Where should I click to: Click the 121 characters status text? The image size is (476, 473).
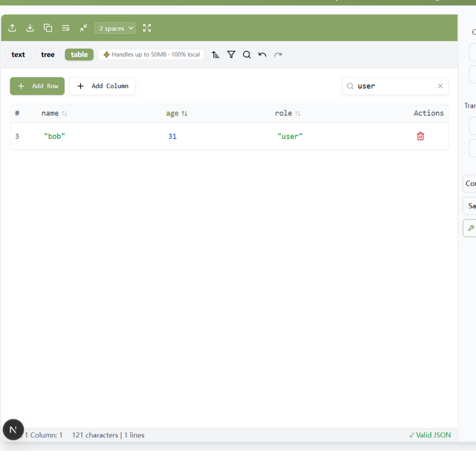coord(95,435)
